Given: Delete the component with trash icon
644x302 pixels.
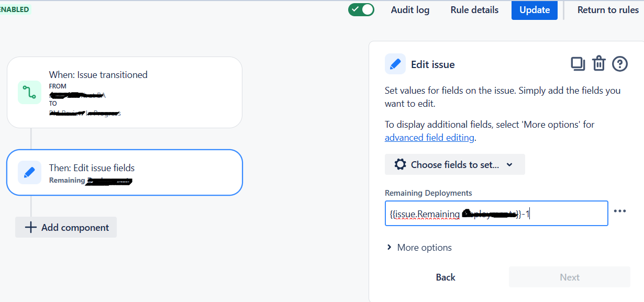Looking at the screenshot, I should [598, 64].
